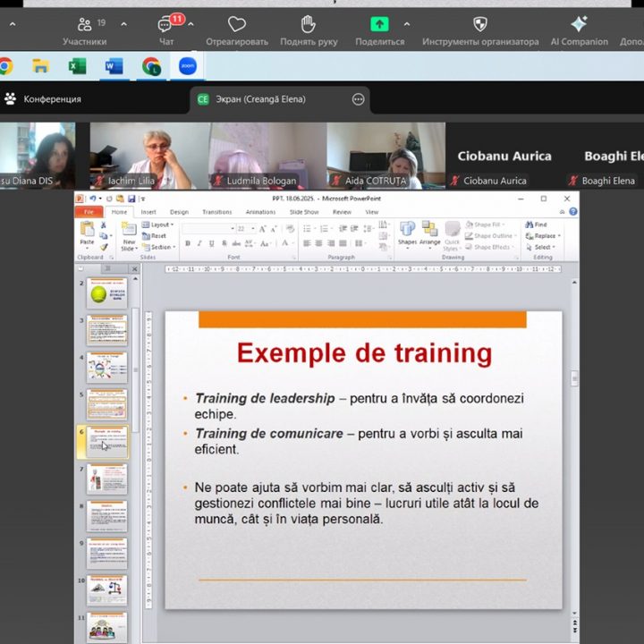
Task: Open the Arrange objects menu
Action: [430, 234]
